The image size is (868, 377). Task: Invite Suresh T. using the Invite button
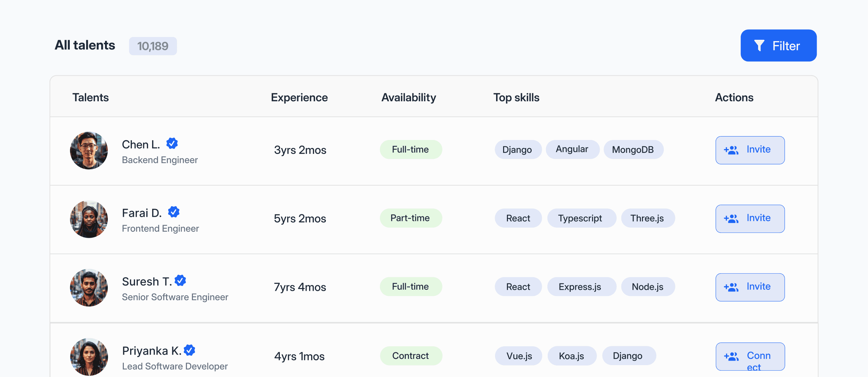click(x=750, y=287)
